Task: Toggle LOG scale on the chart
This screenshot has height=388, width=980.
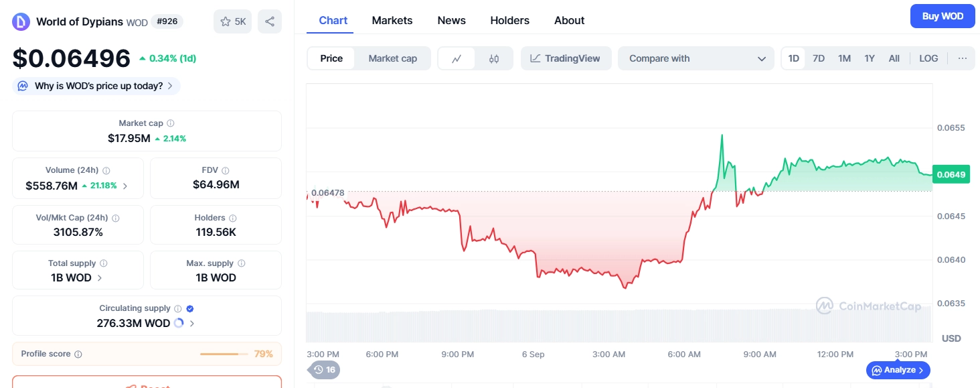Action: 928,58
